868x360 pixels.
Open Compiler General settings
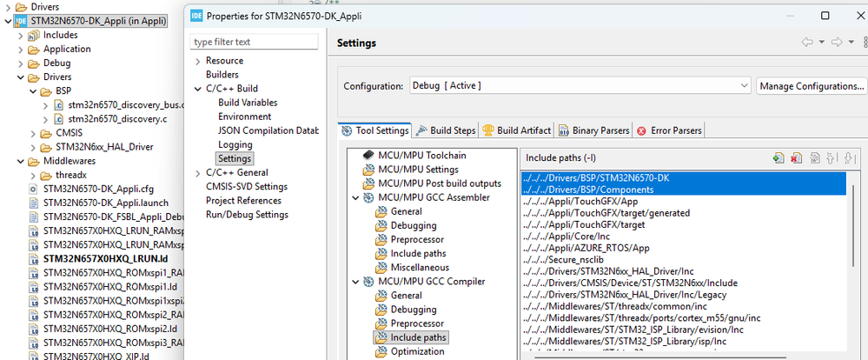[399, 295]
